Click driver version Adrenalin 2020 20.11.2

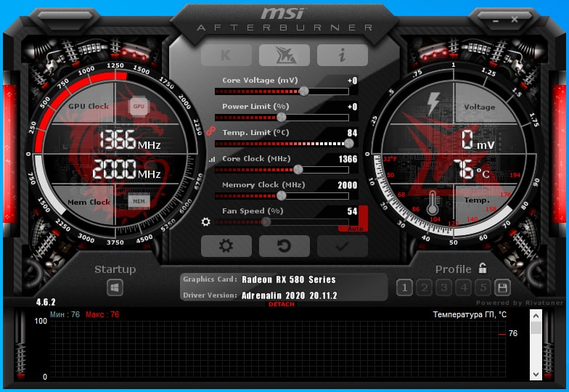coord(290,295)
